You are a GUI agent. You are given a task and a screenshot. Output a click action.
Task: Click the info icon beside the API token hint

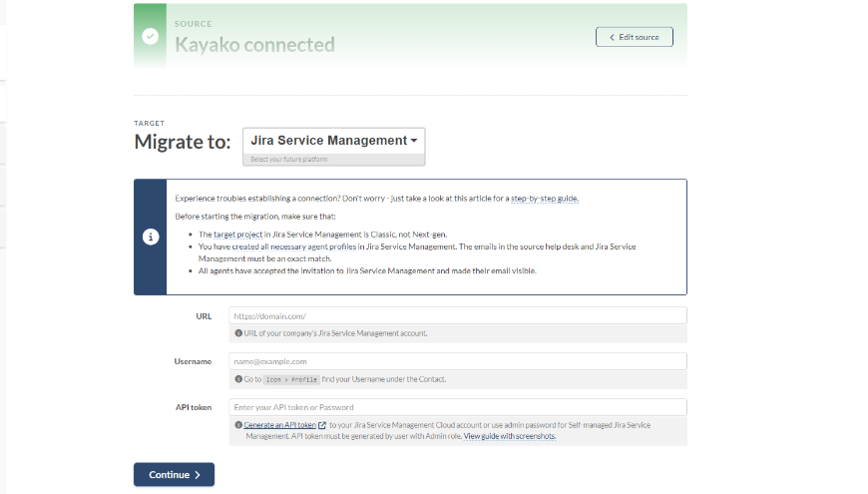pyautogui.click(x=238, y=425)
